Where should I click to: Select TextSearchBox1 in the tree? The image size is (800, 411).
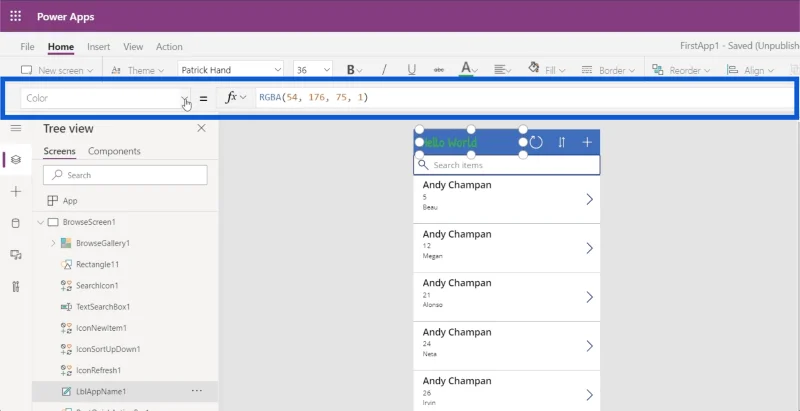click(x=103, y=306)
